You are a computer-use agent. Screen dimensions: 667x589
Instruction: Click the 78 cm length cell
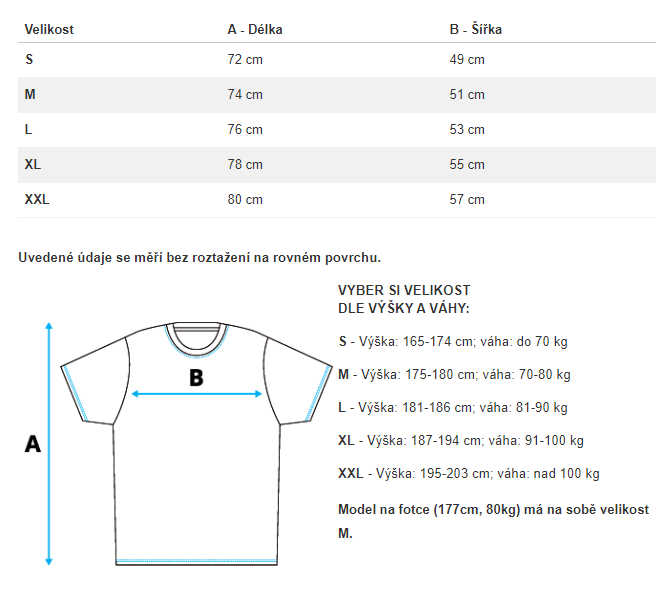click(x=245, y=164)
